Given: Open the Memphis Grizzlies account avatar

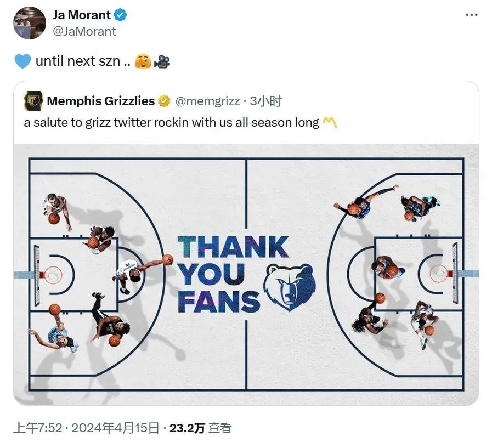Looking at the screenshot, I should pyautogui.click(x=33, y=101).
